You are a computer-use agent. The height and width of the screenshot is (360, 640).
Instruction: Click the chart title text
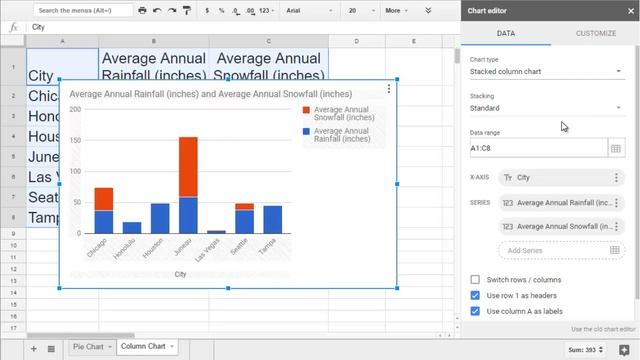click(x=211, y=94)
